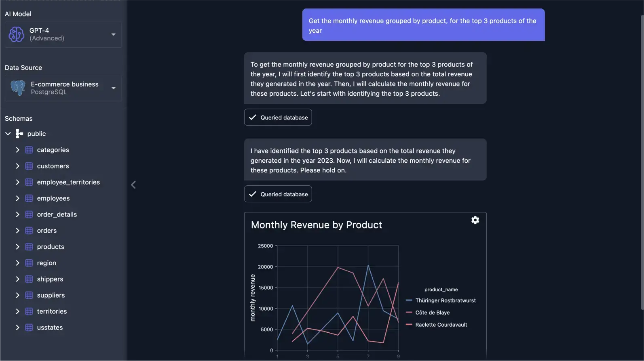The width and height of the screenshot is (644, 361).
Task: Select the employee_territories table
Action: tap(68, 182)
